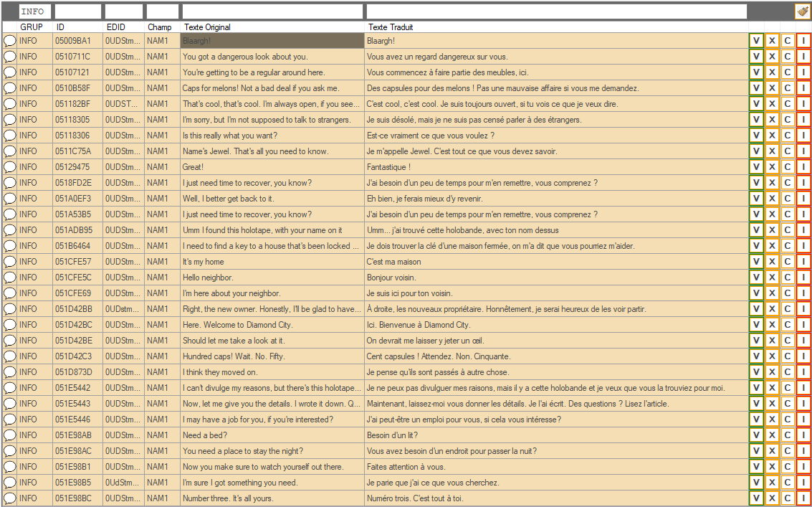Click the speech bubble icon for row 051E98BC
This screenshot has width=812, height=507.
click(x=10, y=498)
